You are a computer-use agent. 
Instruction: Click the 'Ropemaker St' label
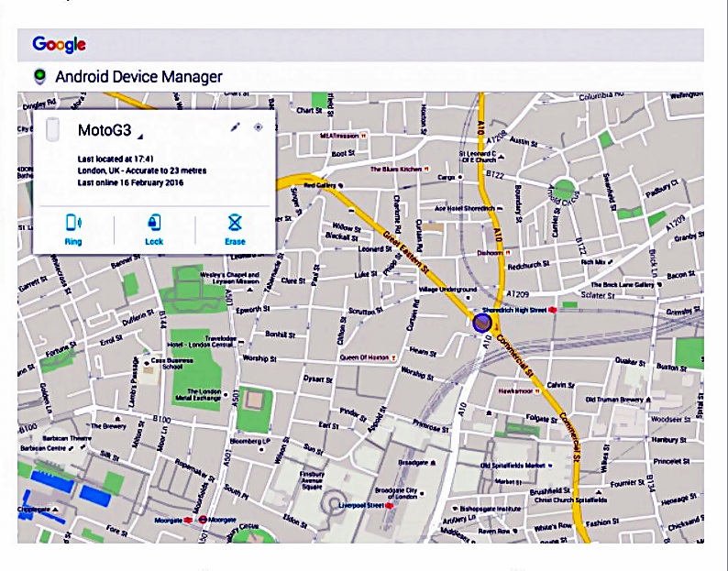click(194, 470)
